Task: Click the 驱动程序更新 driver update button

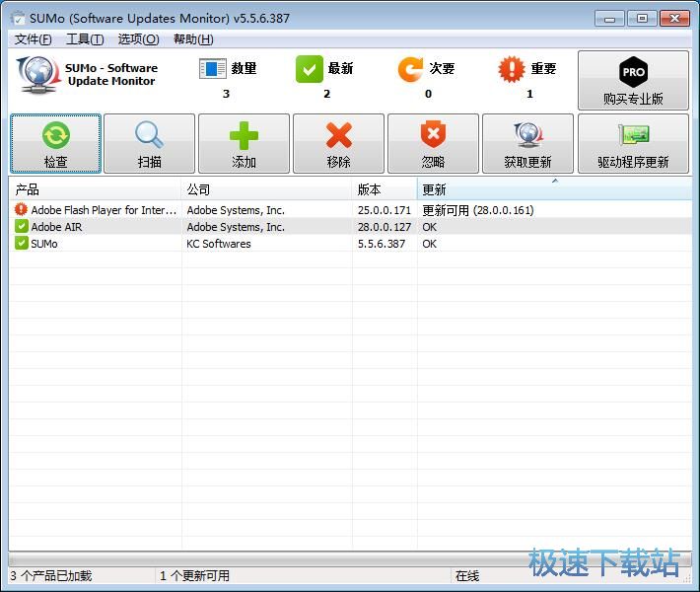Action: [x=633, y=143]
